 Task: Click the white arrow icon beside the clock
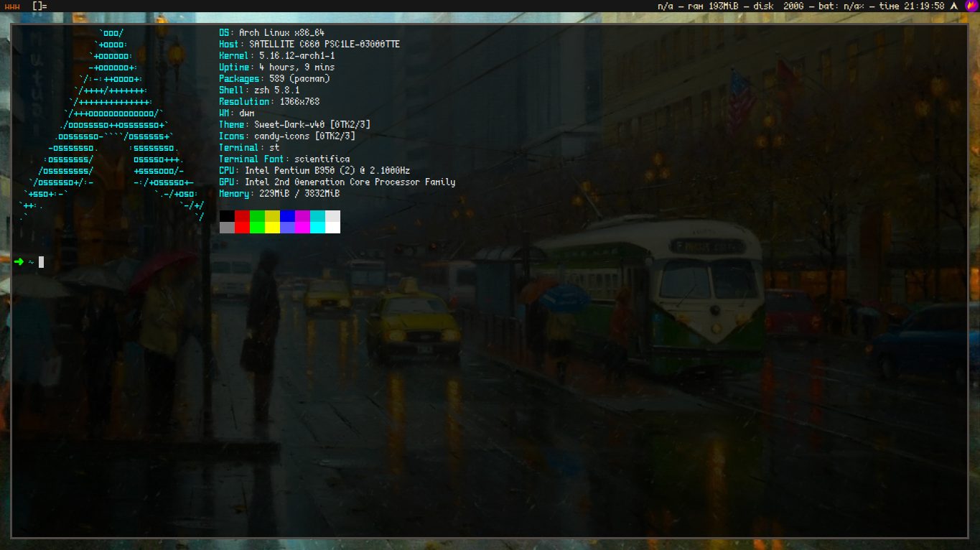(x=954, y=6)
